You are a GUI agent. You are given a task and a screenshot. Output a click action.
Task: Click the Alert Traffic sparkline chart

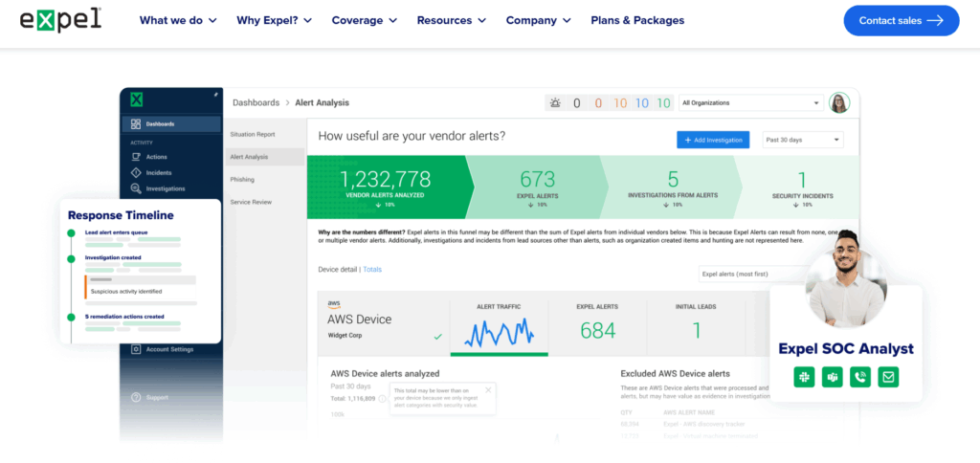coord(499,332)
